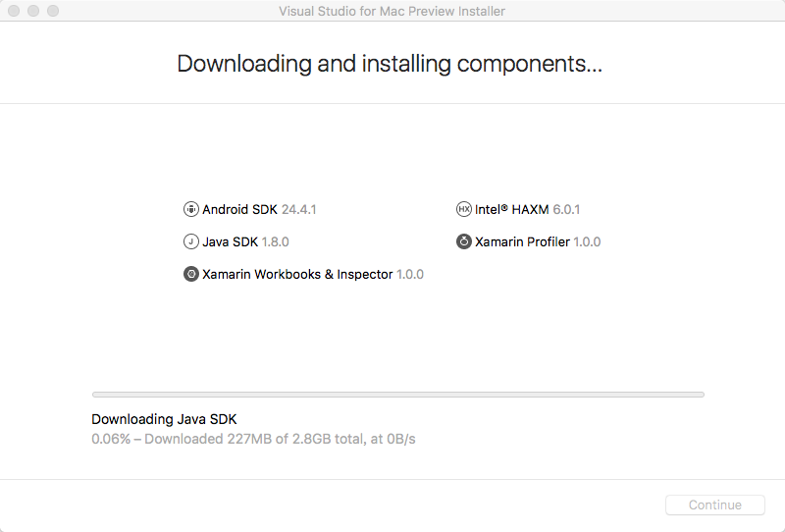Click the window zoom button

(53, 11)
